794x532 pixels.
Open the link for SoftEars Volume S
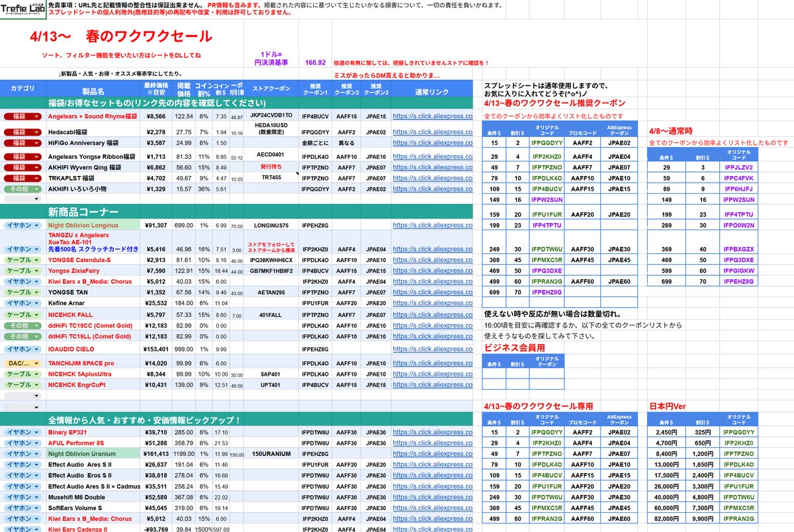click(432, 508)
